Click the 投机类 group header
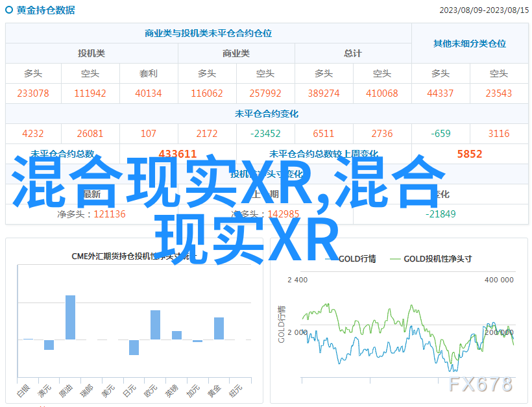The height and width of the screenshot is (407, 532). 91,53
